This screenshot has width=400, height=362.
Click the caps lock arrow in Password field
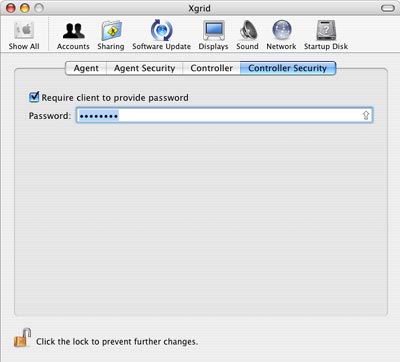coord(366,115)
